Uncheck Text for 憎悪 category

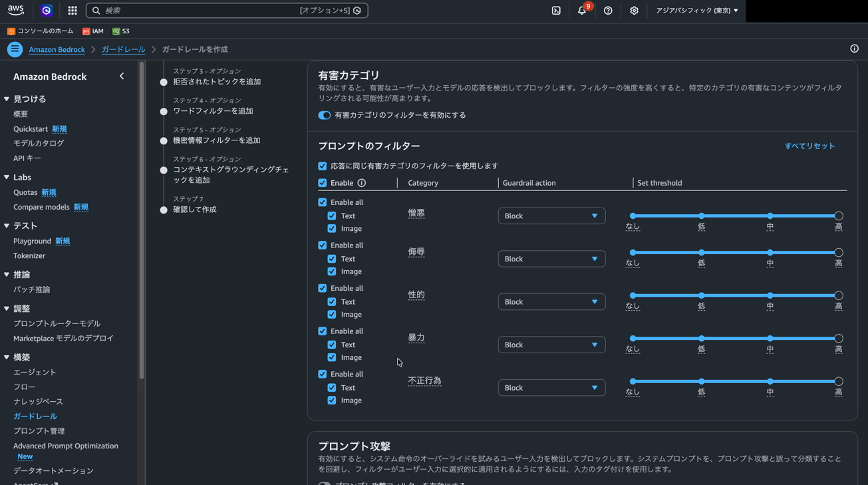332,216
